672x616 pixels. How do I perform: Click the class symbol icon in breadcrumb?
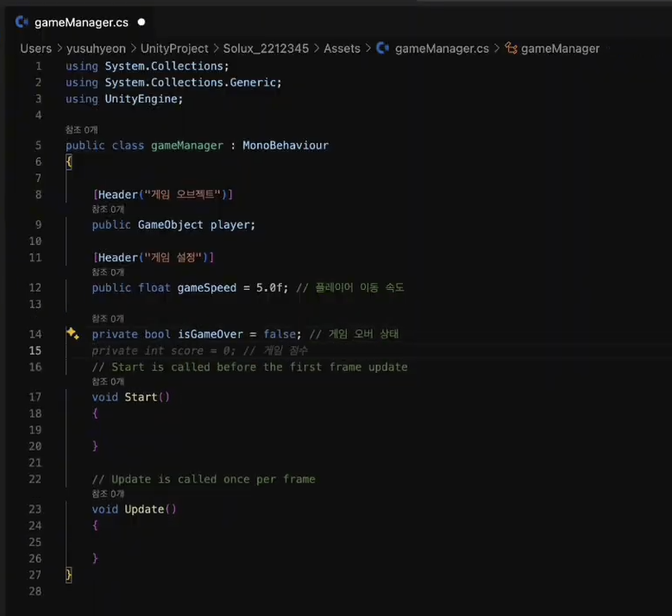pyautogui.click(x=511, y=48)
